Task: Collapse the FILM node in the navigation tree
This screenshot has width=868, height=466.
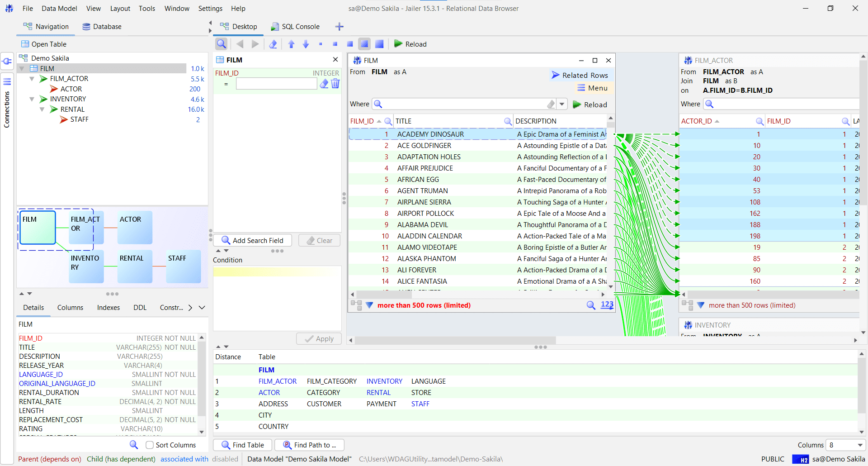Action: (22, 69)
